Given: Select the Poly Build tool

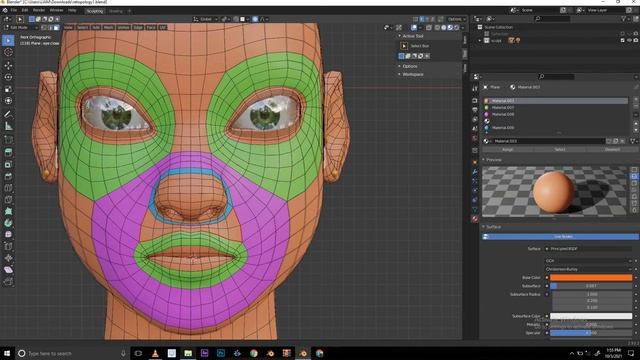Looking at the screenshot, I should click(8, 211).
